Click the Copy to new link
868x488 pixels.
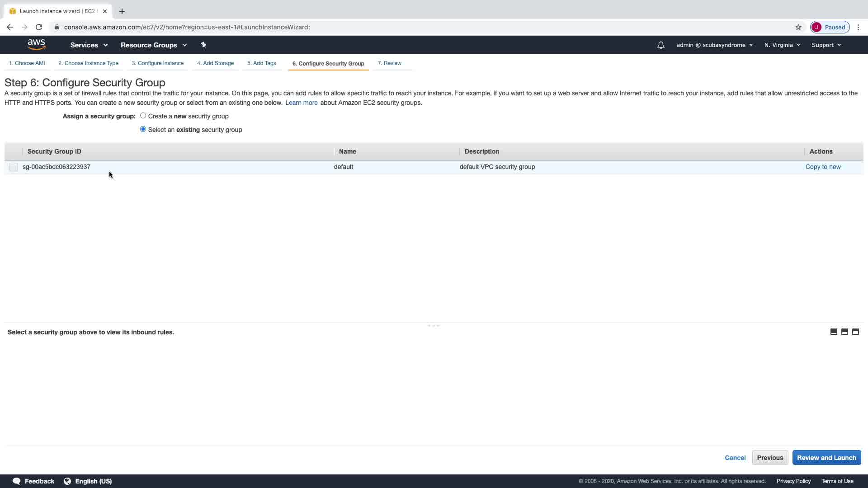coord(823,167)
